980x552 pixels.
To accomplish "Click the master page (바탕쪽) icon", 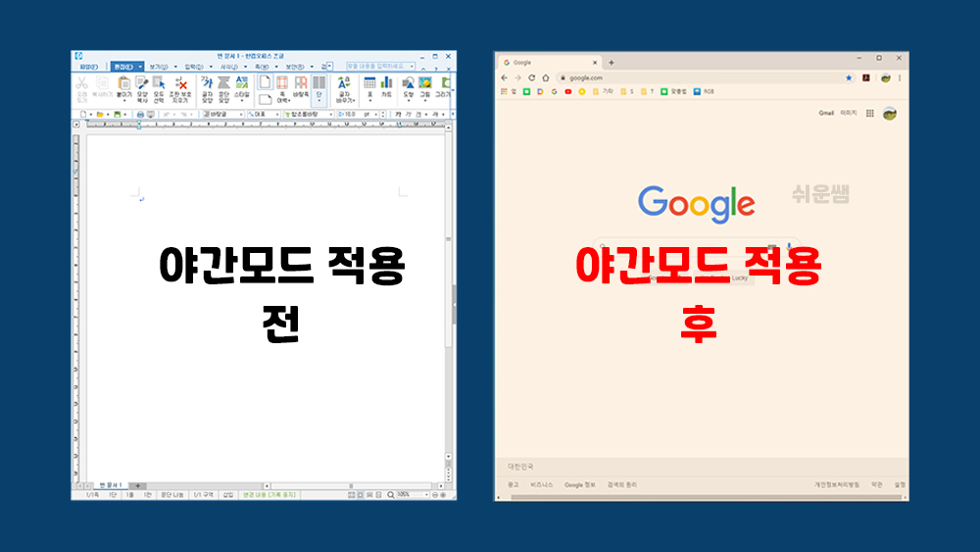I will pos(301,83).
